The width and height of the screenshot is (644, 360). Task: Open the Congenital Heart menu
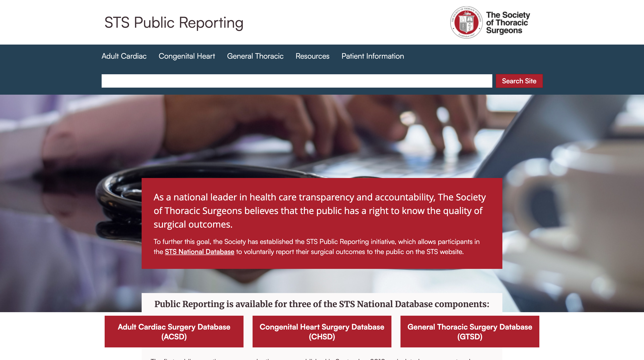point(187,56)
